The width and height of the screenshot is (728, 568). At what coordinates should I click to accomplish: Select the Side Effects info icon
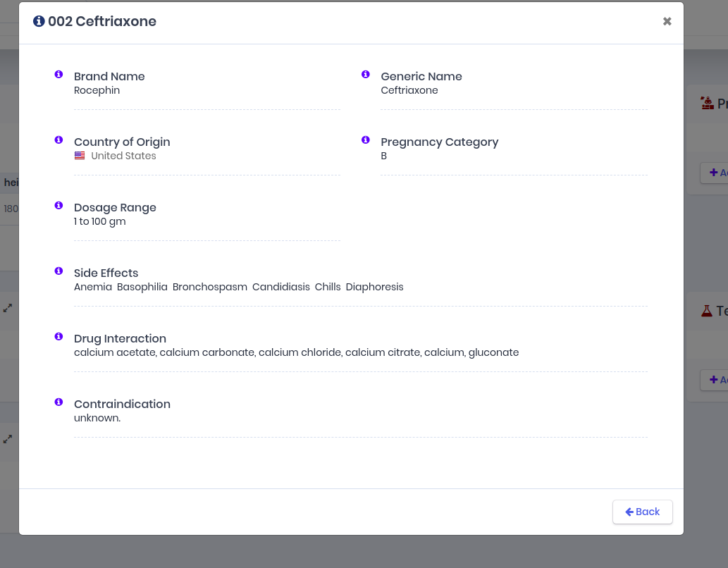[x=59, y=271]
